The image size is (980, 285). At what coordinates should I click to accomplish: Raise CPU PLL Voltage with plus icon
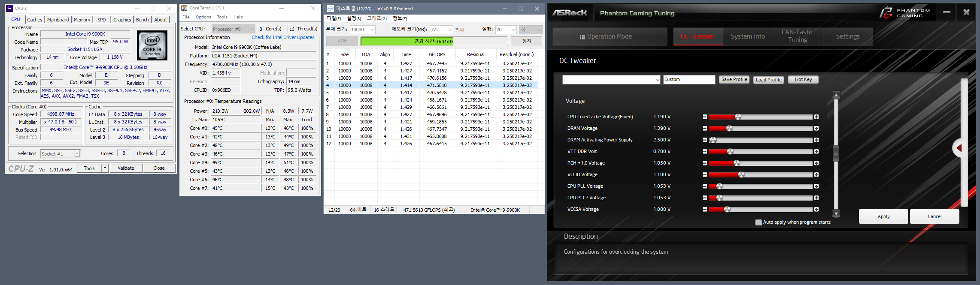click(x=816, y=186)
